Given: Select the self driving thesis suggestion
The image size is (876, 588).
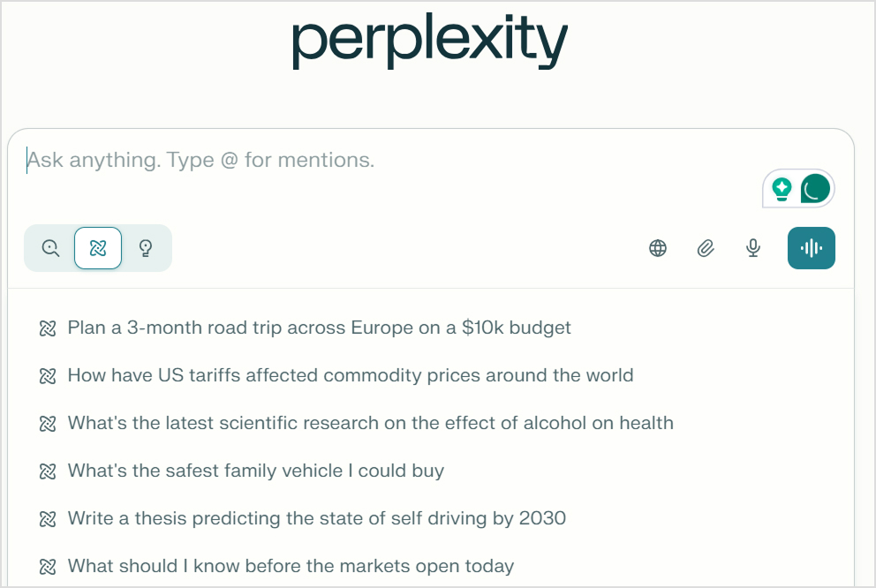Looking at the screenshot, I should coord(316,518).
